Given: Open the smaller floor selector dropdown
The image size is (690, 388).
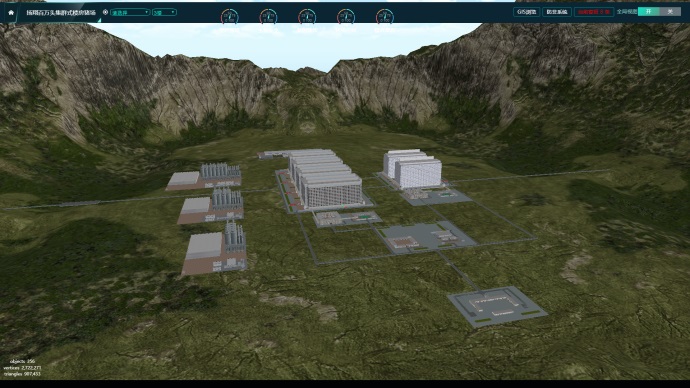Looking at the screenshot, I should coord(164,12).
